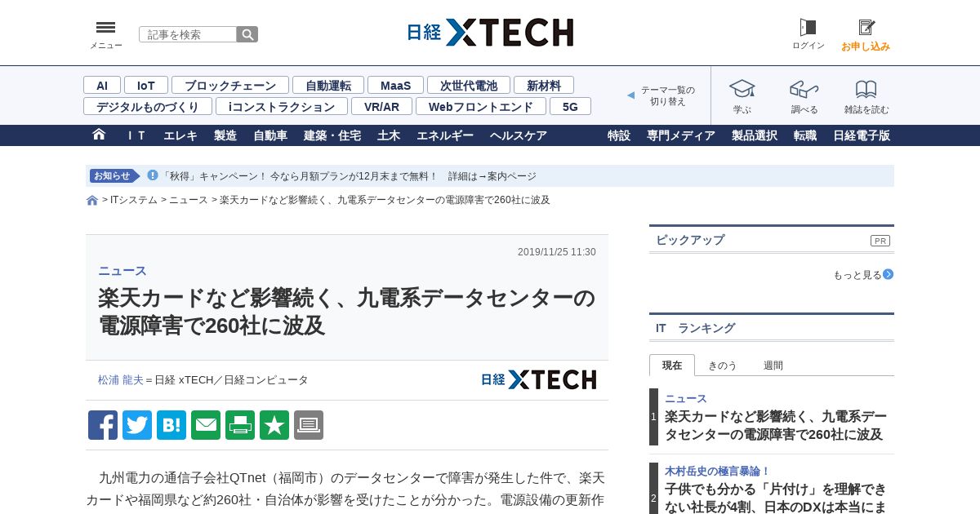Toggle テーマ一覧の切り替え arrow

630,95
